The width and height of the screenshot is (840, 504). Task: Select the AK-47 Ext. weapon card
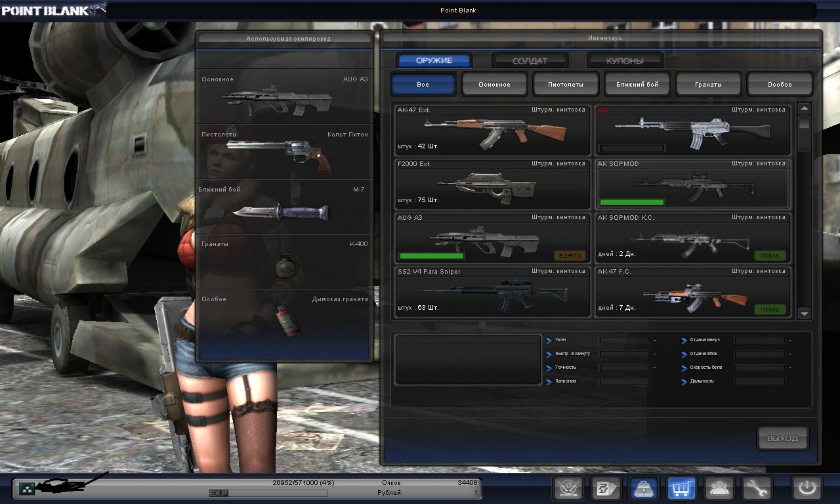tap(492, 130)
